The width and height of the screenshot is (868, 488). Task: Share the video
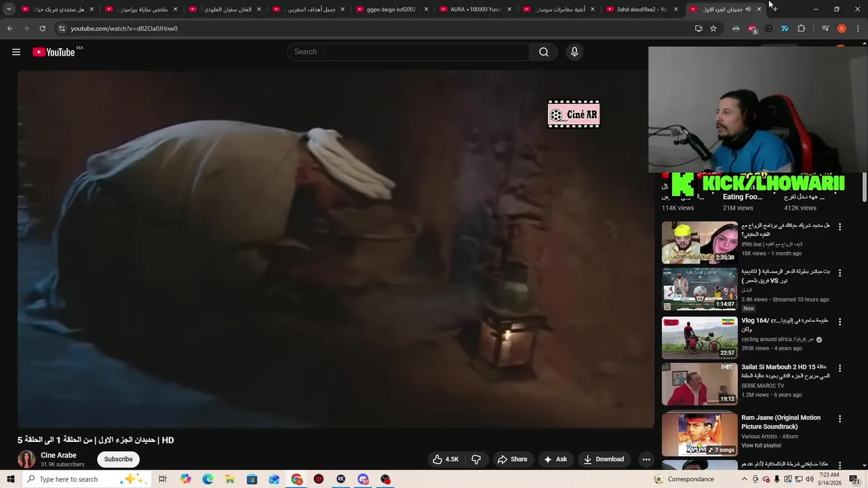point(512,460)
